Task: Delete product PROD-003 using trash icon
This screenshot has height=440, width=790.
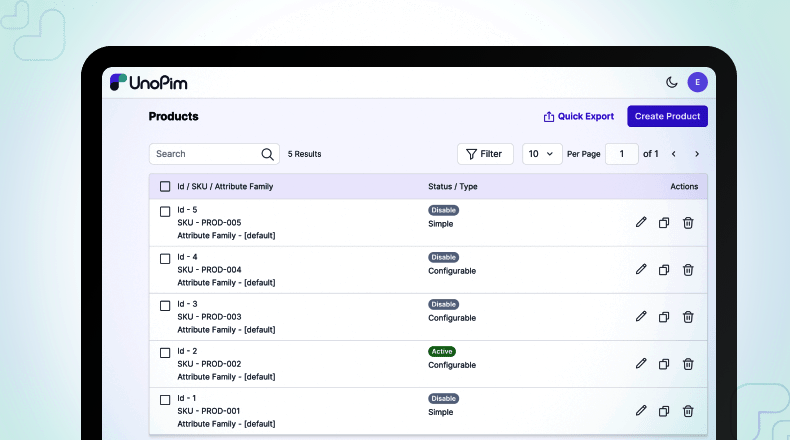Action: click(688, 316)
